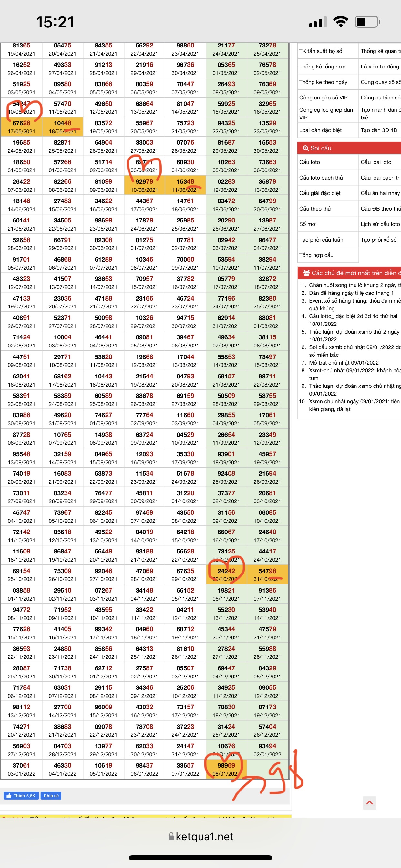
Task: Select result 37061 dated 03/01/2022
Action: [22, 769]
